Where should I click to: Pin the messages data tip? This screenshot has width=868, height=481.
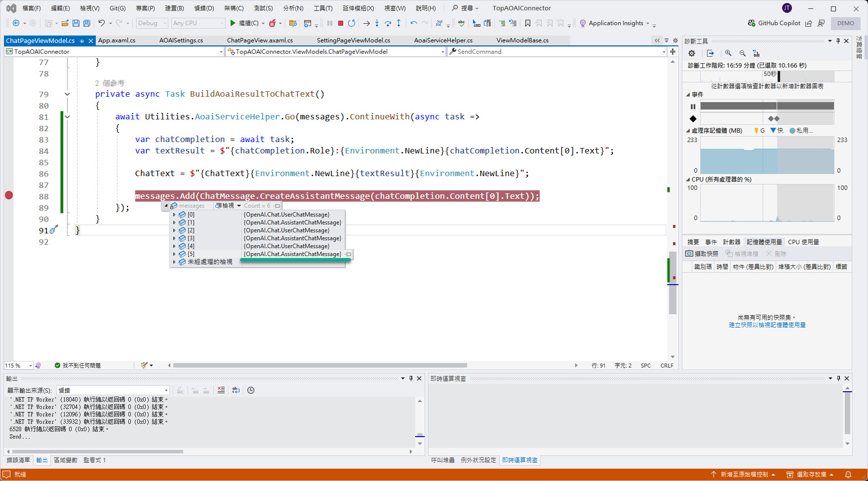point(277,206)
